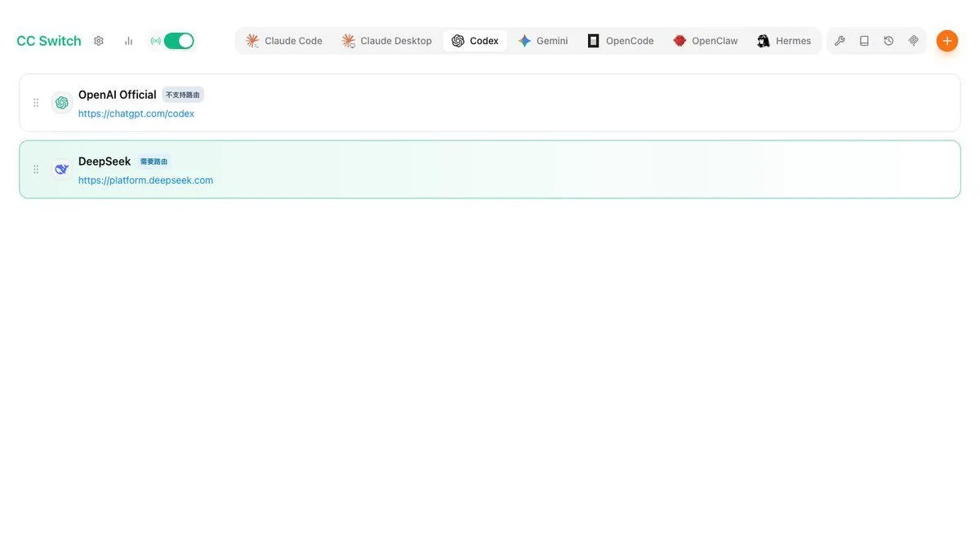Open the OpenCode tab
Viewport: 980px width, 551px height.
tap(621, 41)
